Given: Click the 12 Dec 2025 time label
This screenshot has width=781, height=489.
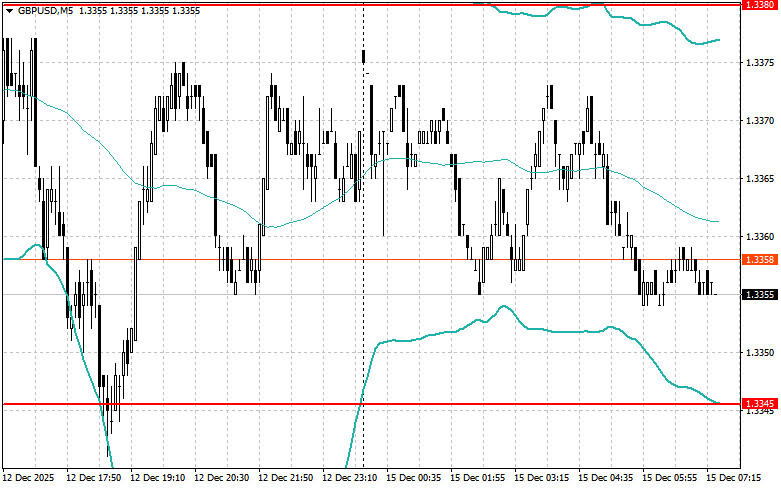Looking at the screenshot, I should tap(28, 478).
